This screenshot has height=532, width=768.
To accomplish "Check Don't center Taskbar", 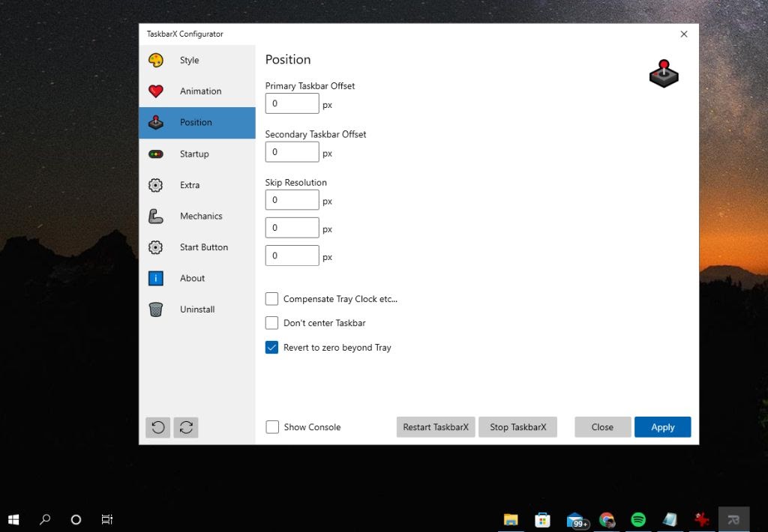I will [272, 323].
